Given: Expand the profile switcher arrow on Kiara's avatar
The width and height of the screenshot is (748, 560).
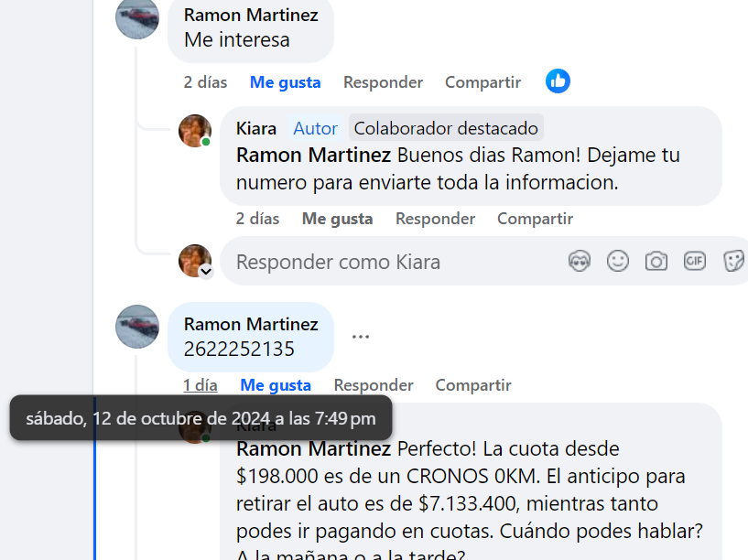Looking at the screenshot, I should [206, 271].
